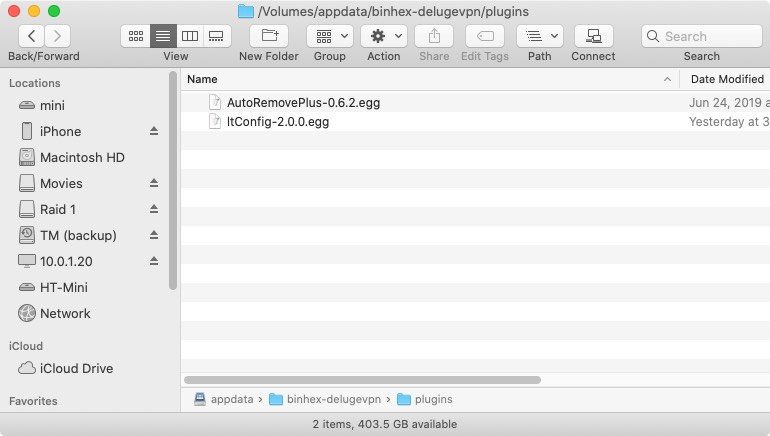
Task: Open Raid 1 volume in sidebar
Action: click(x=58, y=210)
